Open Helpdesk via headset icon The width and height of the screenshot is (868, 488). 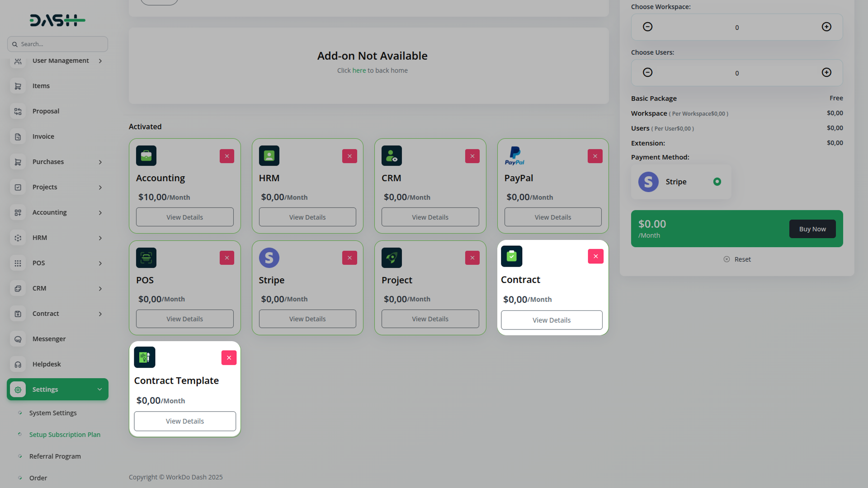coord(18,364)
